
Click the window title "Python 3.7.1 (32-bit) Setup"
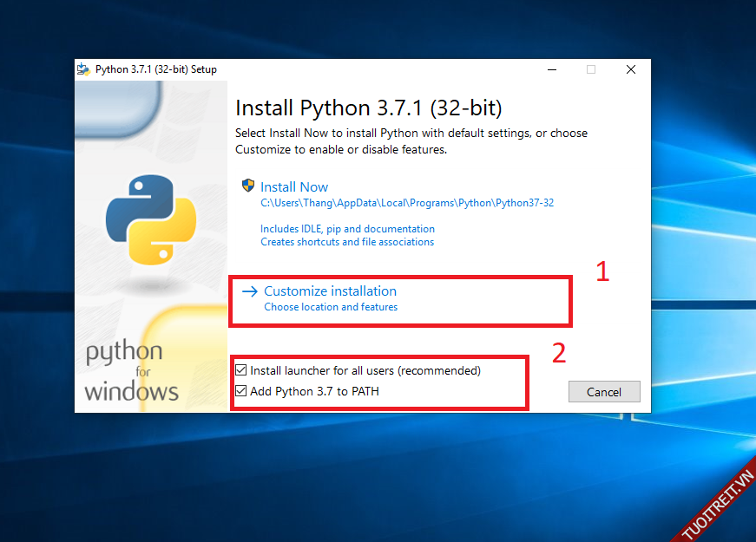click(x=156, y=69)
